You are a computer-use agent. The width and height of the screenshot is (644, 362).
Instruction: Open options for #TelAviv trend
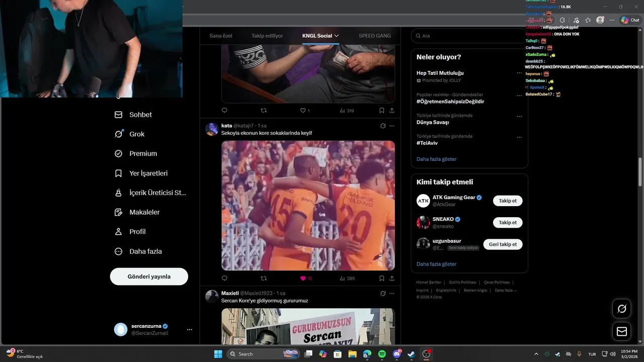pyautogui.click(x=519, y=137)
